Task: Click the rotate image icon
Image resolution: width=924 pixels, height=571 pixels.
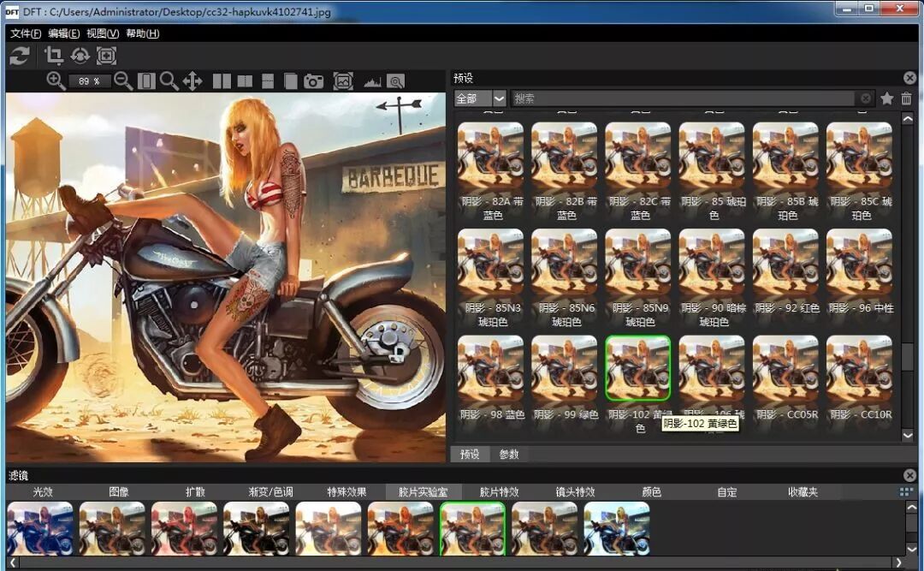Action: 80,56
